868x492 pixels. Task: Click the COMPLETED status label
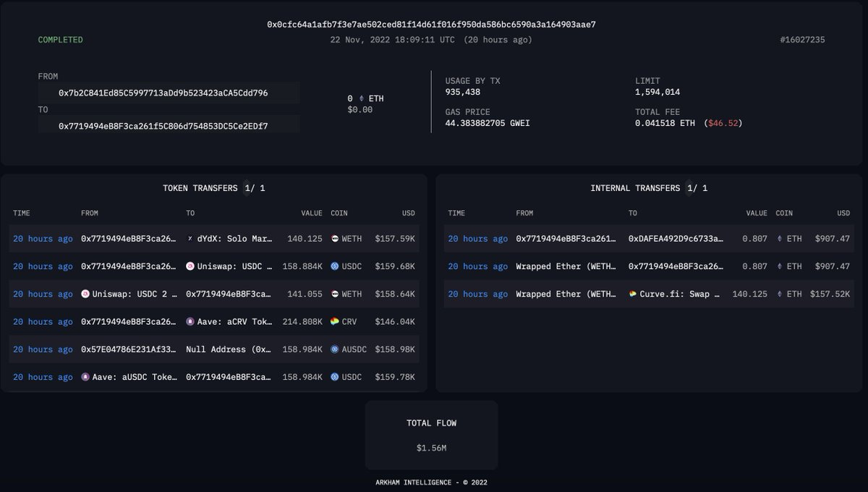click(x=61, y=40)
